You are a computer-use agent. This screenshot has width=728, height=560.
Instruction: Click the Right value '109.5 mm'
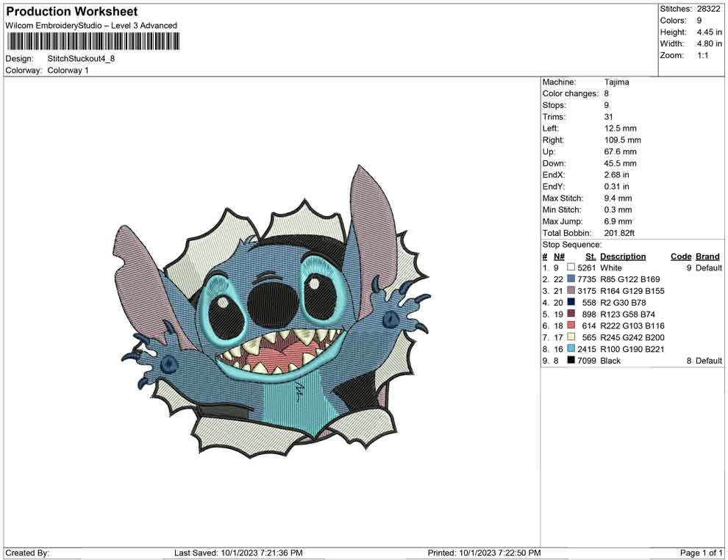623,140
